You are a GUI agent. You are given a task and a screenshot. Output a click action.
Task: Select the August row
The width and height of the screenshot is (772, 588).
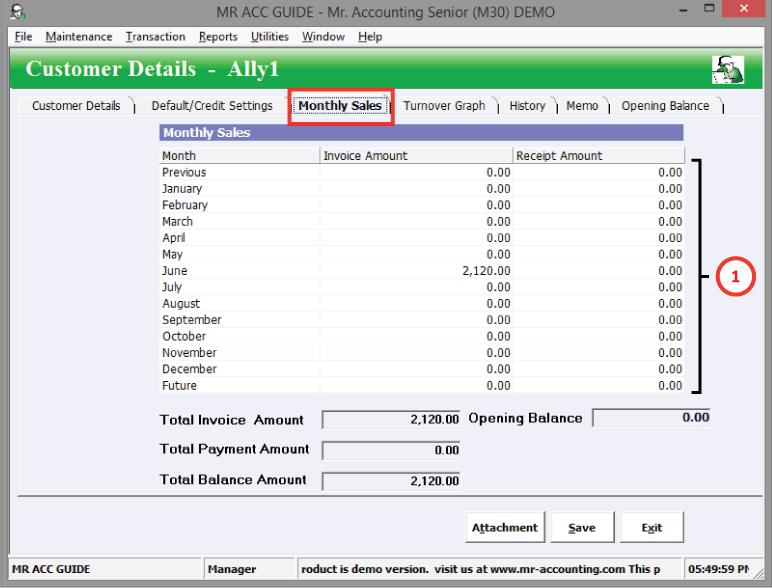(421, 303)
